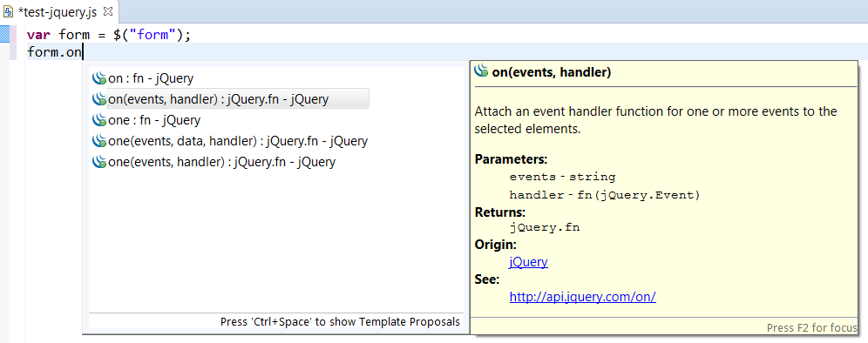
Task: Click 'Press Ctrl+Space to show Template Proposals' text
Action: (340, 322)
